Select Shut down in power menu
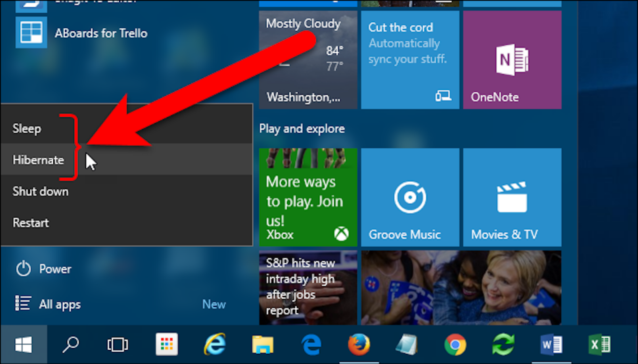Screen dimensions: 638x364 (x=126, y=191)
